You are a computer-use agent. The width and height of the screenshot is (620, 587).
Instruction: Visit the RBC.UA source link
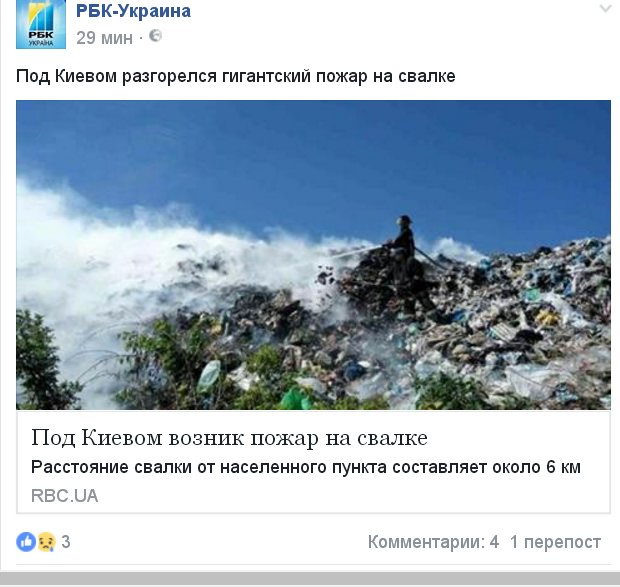click(x=64, y=496)
